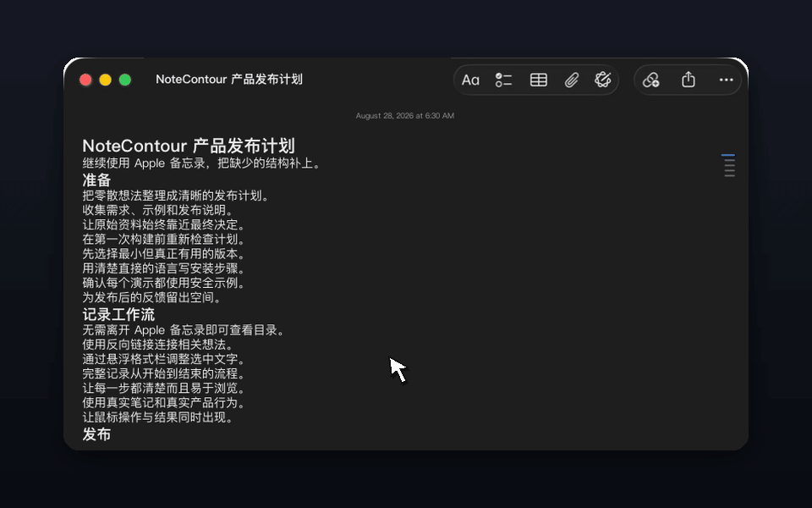812x508 pixels.
Task: Open the Writing Tools pen icon
Action: [603, 80]
